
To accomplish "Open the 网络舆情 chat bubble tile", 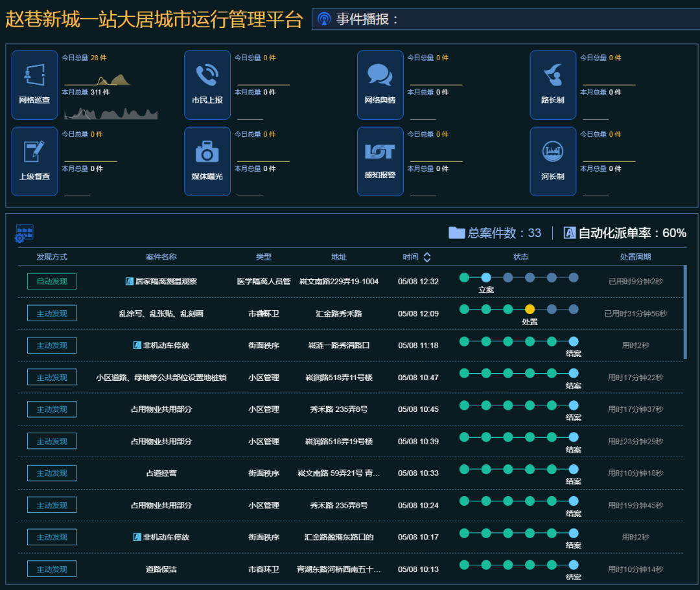I will click(380, 85).
